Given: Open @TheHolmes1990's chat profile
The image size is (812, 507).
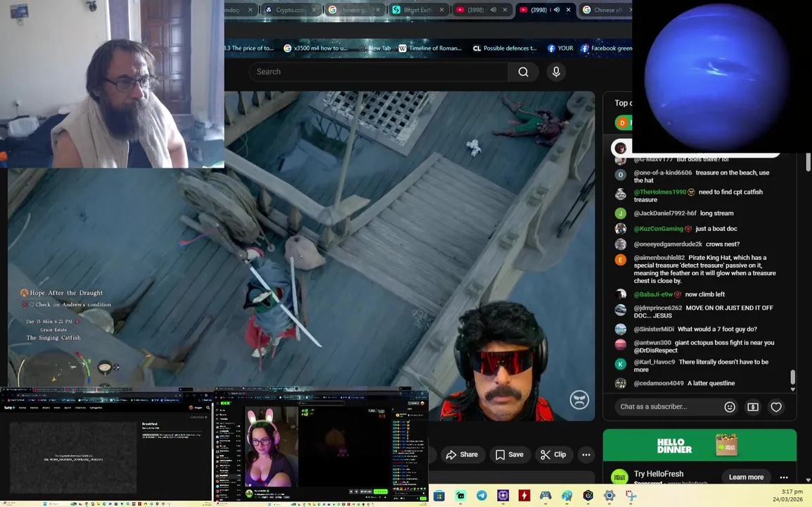Looking at the screenshot, I should (x=660, y=192).
